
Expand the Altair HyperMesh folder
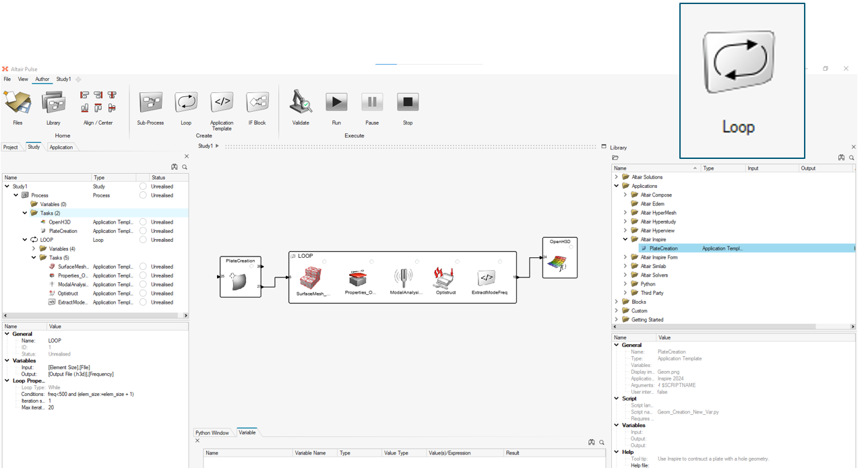pyautogui.click(x=625, y=213)
